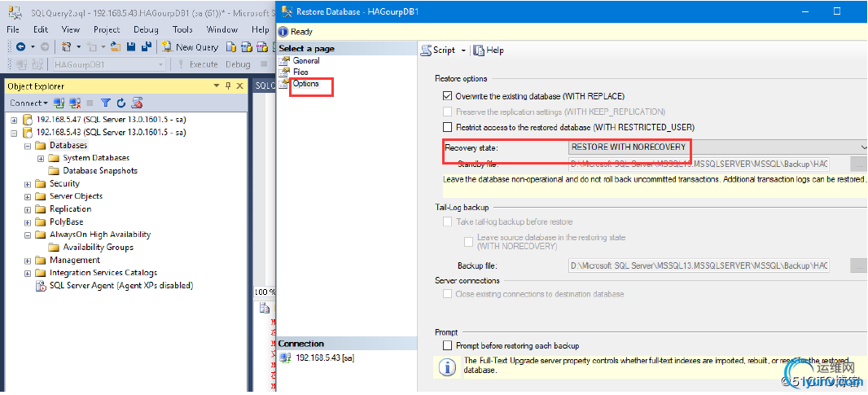Toggle Close existing connections checkbox

(x=447, y=294)
